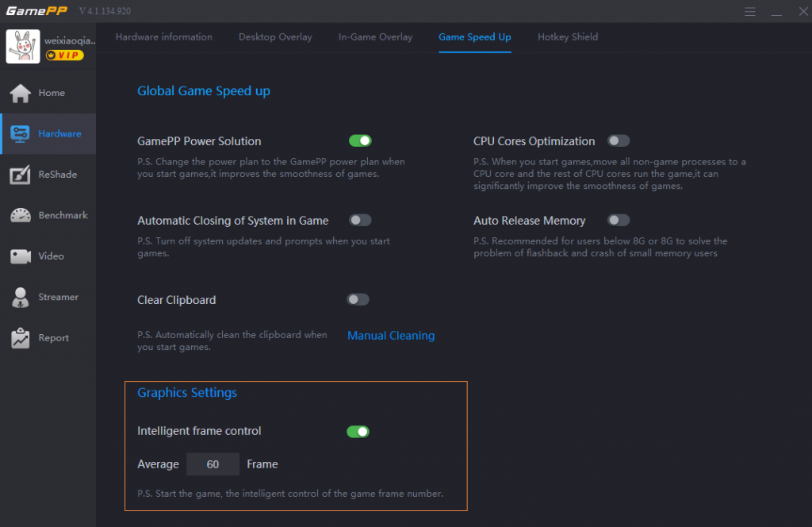Click the 'move all non-game processes' note

pos(610,174)
